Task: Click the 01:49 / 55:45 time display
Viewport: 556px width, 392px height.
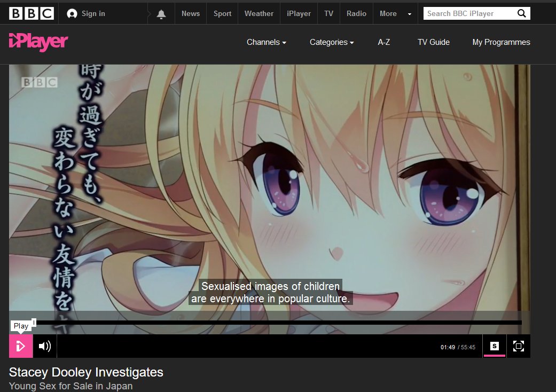Action: point(458,347)
